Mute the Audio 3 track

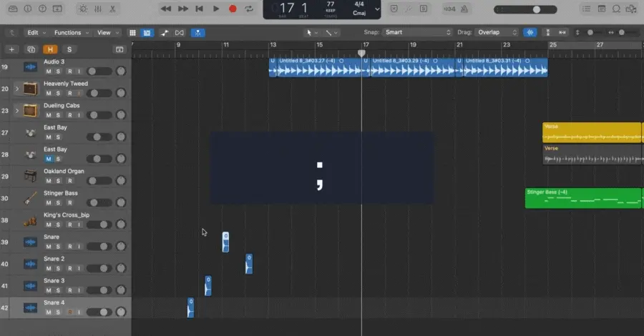pos(49,71)
